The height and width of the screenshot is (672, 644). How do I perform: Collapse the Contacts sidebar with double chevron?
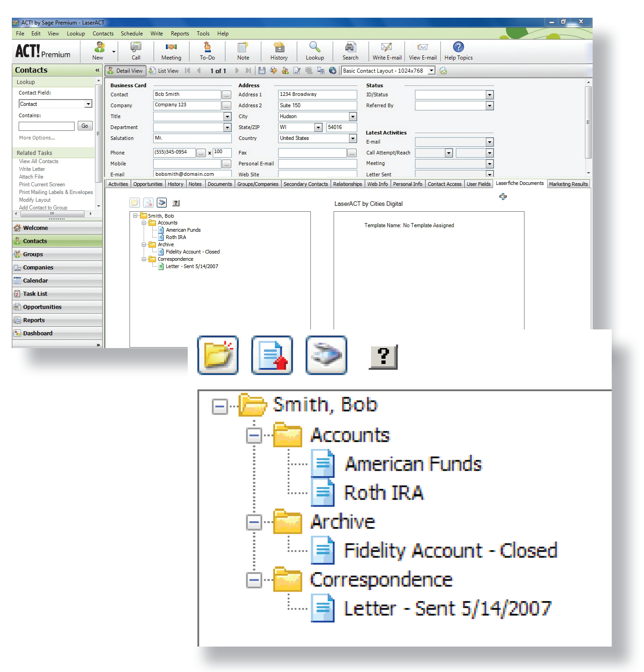point(97,70)
